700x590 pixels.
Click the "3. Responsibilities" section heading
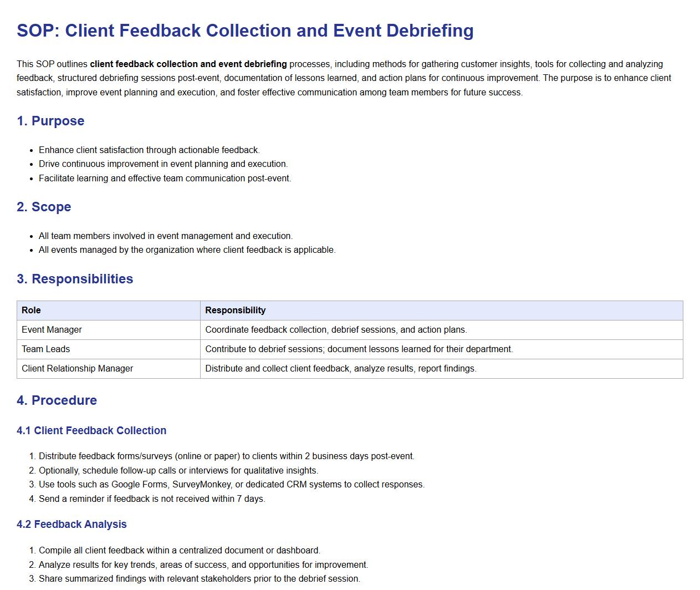click(x=75, y=279)
